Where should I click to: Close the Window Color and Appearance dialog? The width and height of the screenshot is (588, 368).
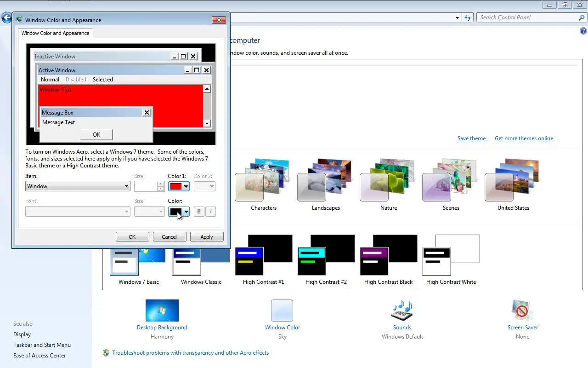(219, 20)
